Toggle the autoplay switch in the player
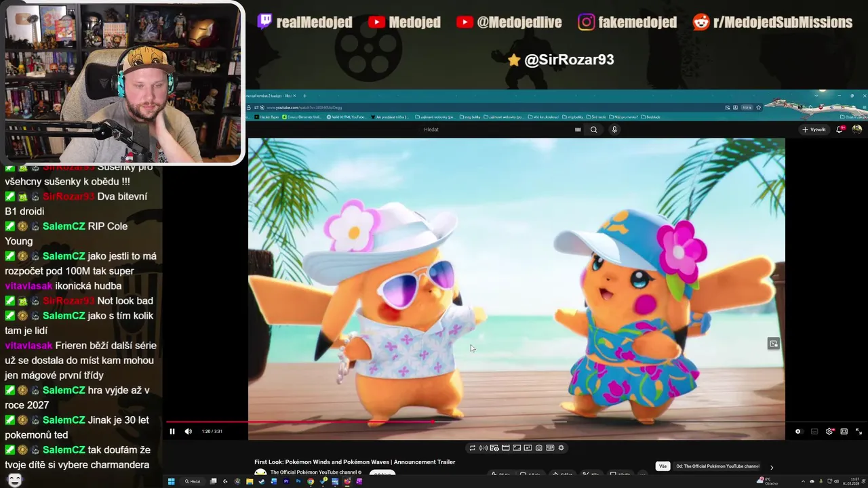The image size is (868, 488). pos(800,431)
